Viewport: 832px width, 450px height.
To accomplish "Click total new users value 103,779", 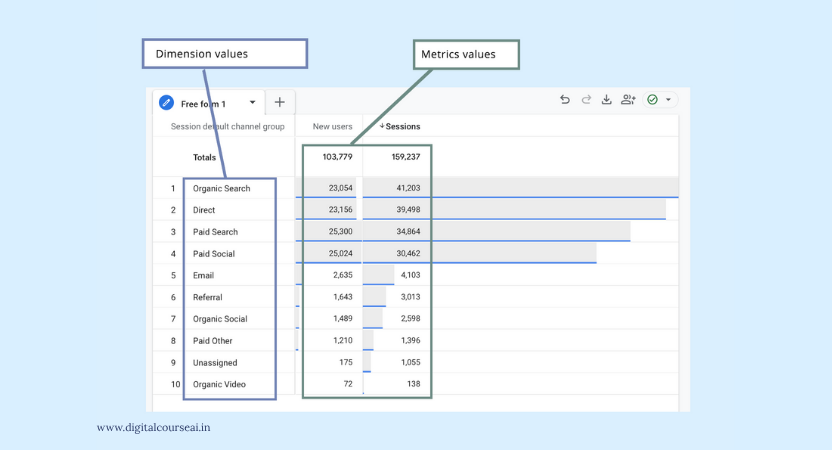I will (x=337, y=157).
